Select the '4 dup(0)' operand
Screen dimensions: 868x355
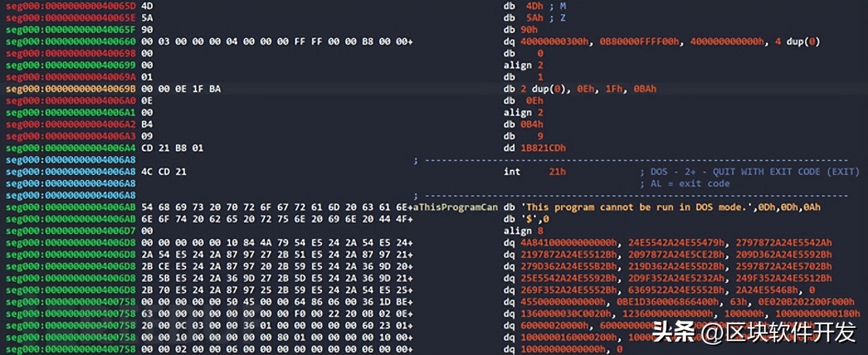pyautogui.click(x=796, y=42)
